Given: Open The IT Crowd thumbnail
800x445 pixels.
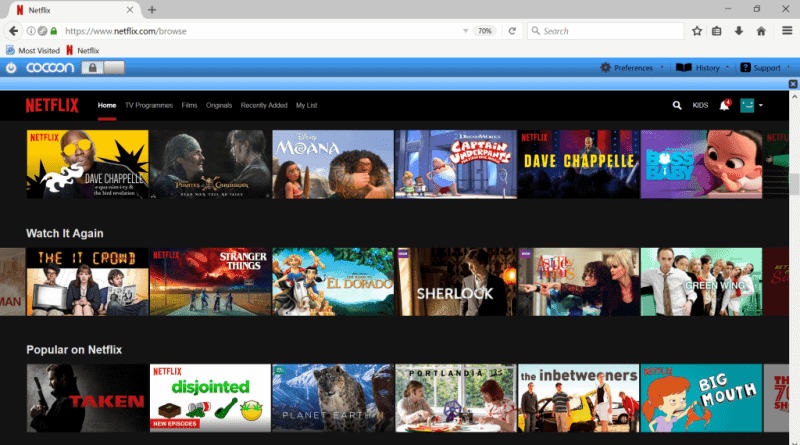Looking at the screenshot, I should pos(88,282).
